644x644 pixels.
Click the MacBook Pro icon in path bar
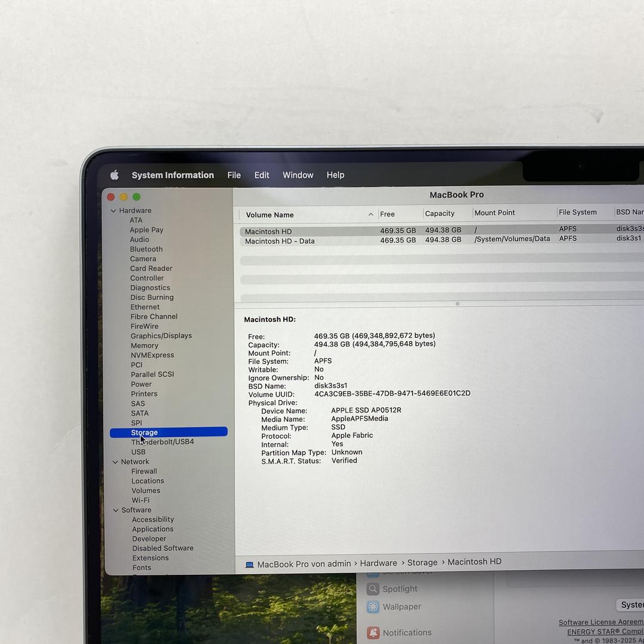[250, 565]
